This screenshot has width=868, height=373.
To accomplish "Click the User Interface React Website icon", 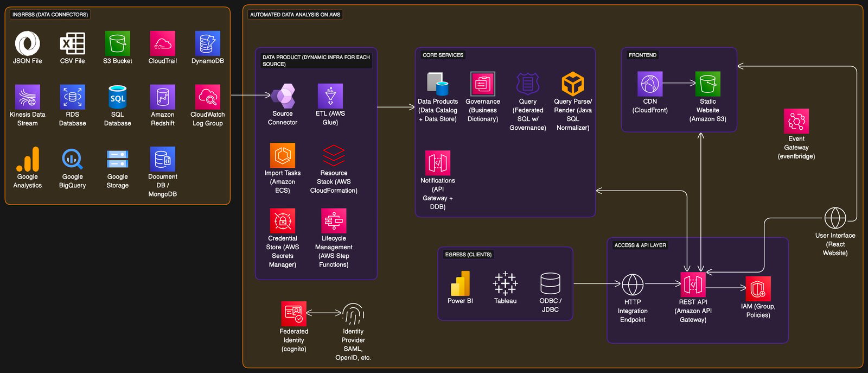I will click(835, 218).
